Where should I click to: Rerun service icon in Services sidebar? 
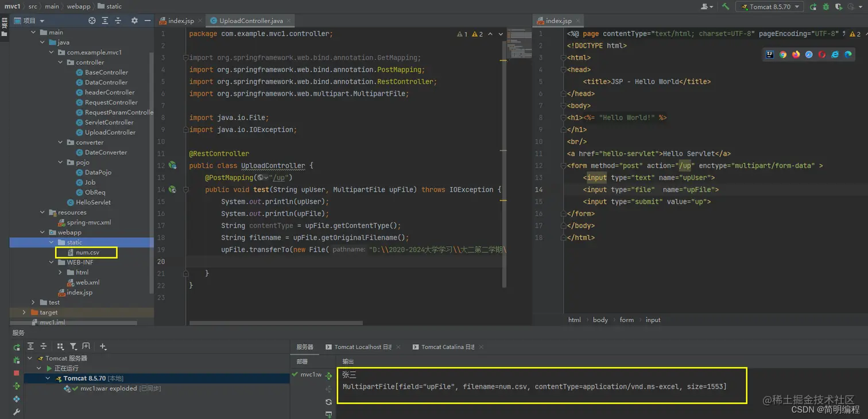[x=17, y=347]
